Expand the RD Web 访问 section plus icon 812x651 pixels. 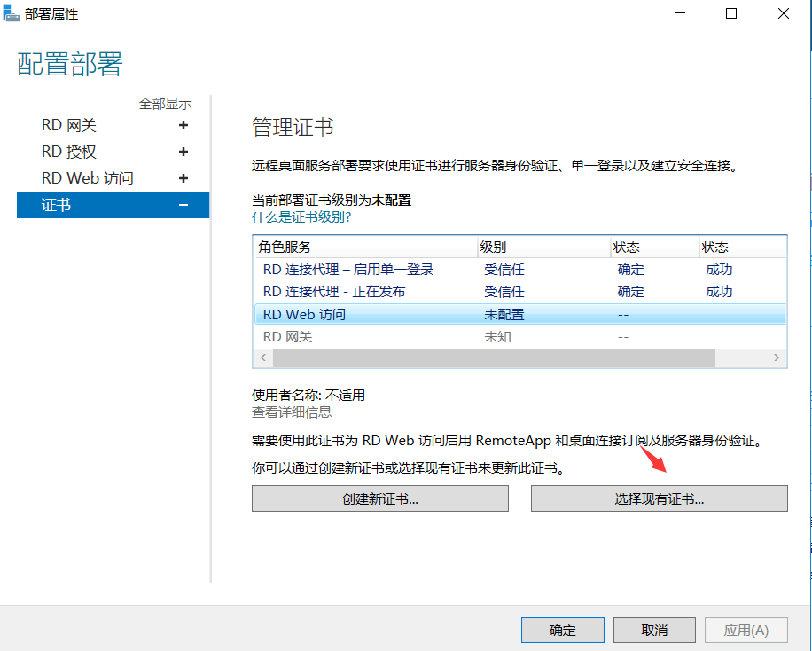[x=183, y=178]
